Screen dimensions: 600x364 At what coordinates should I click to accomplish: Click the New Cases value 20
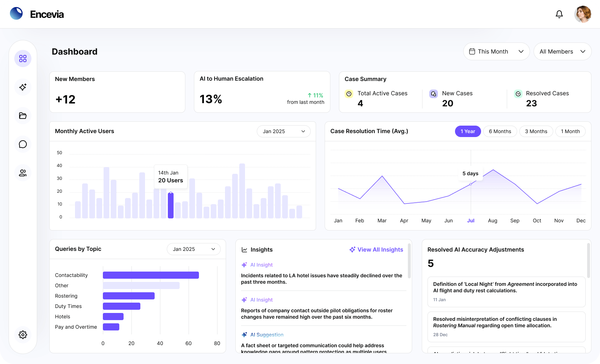click(447, 103)
